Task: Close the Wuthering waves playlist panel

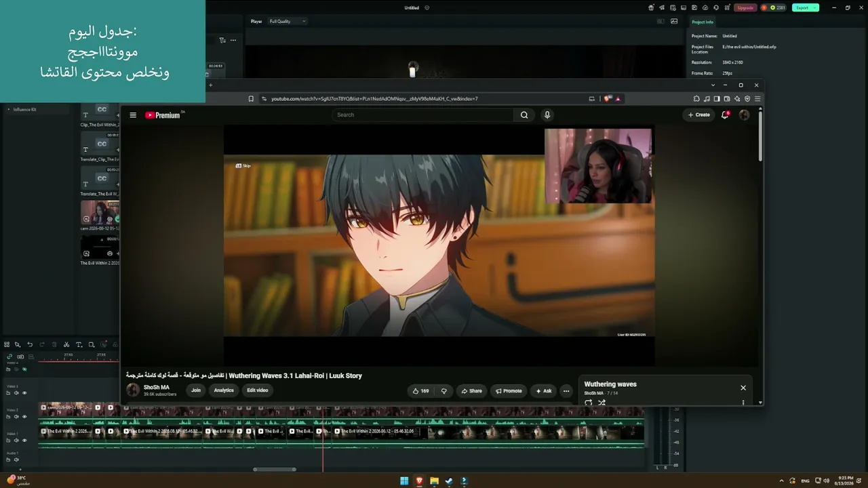Action: (743, 388)
